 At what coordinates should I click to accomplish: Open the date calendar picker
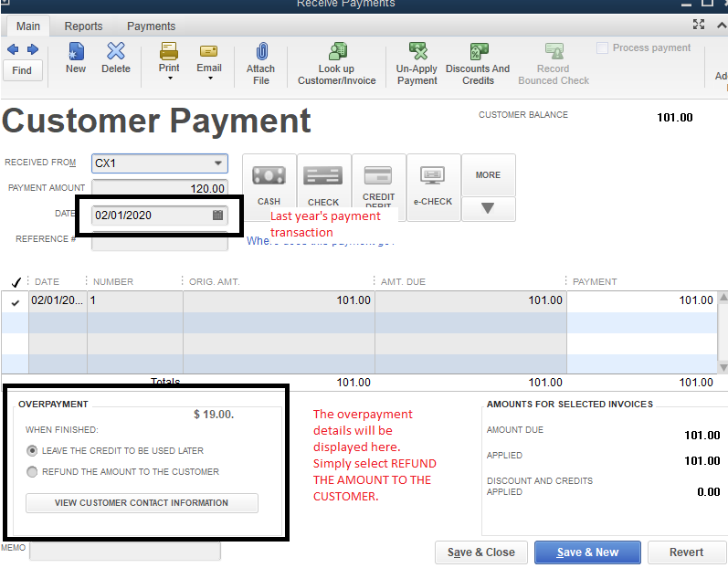click(x=217, y=216)
